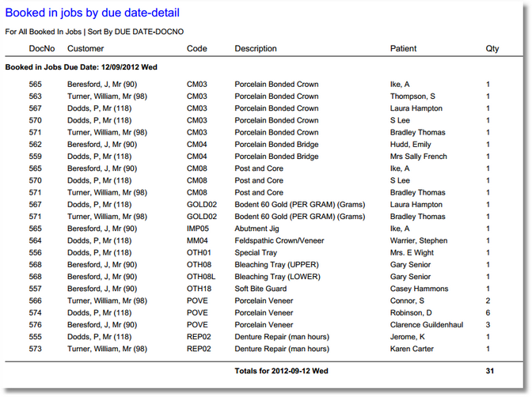Select patient 'Thompson, S'

(x=412, y=96)
